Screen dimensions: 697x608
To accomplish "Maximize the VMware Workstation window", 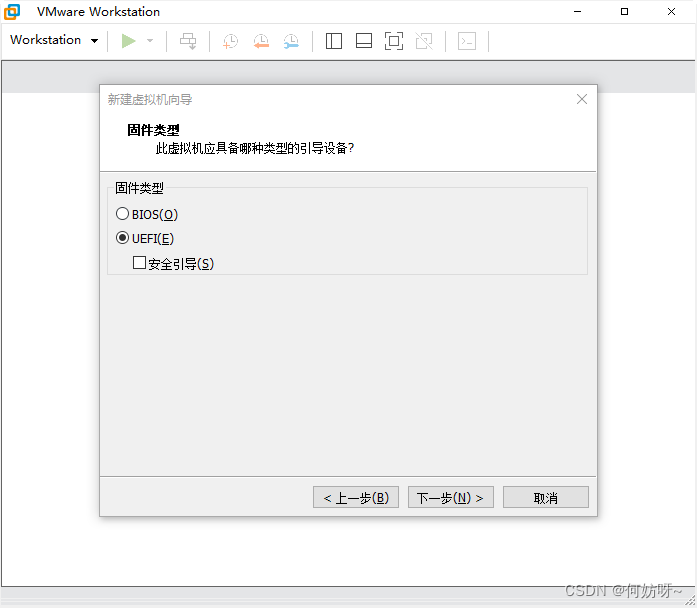I will (x=625, y=12).
